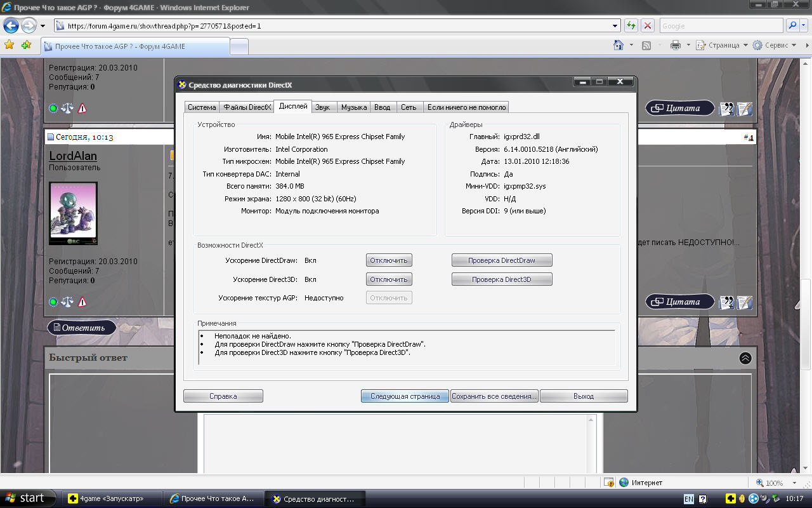
Task: Switch to Система tab
Action: pos(202,107)
